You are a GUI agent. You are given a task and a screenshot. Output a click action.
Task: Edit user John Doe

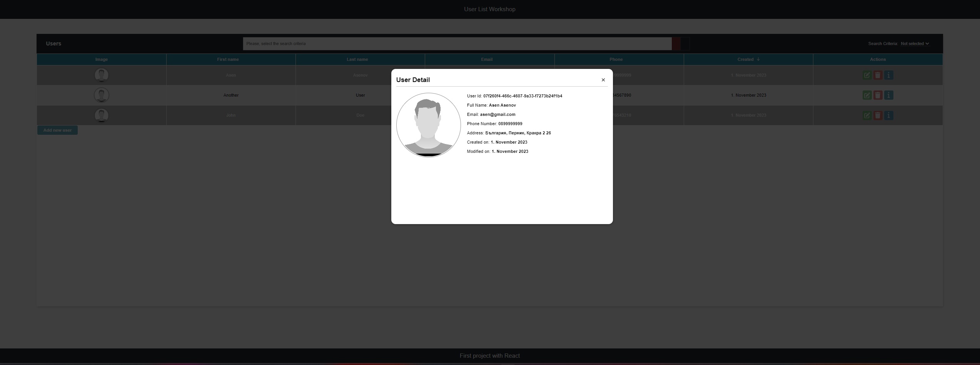click(866, 116)
